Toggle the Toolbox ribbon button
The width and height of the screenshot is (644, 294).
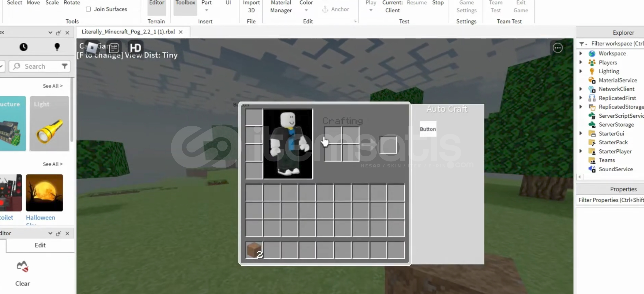click(185, 8)
